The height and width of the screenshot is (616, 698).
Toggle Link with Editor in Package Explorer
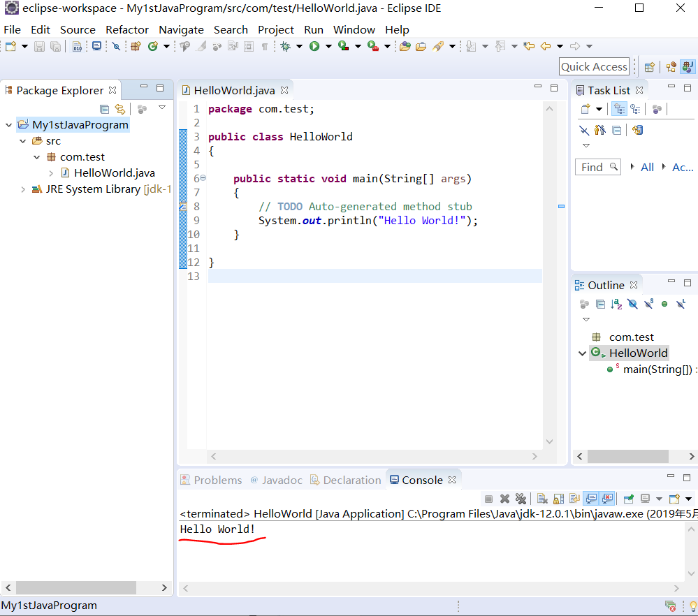click(x=120, y=109)
